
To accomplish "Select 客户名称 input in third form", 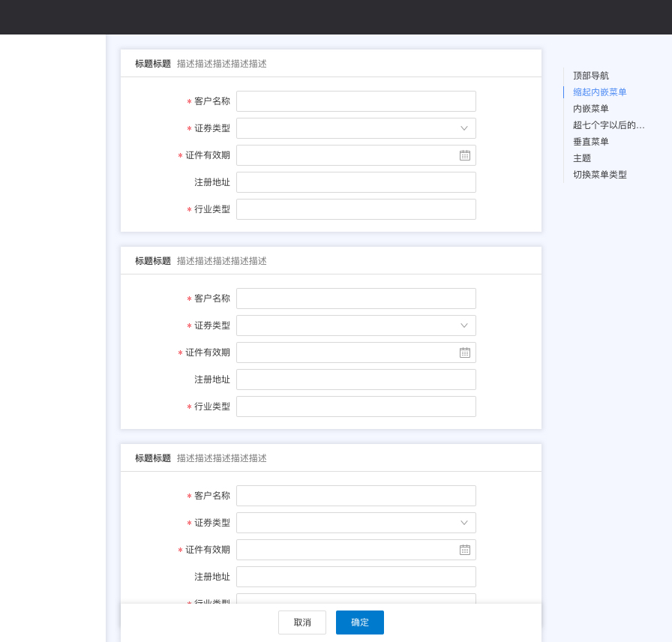I will point(356,496).
